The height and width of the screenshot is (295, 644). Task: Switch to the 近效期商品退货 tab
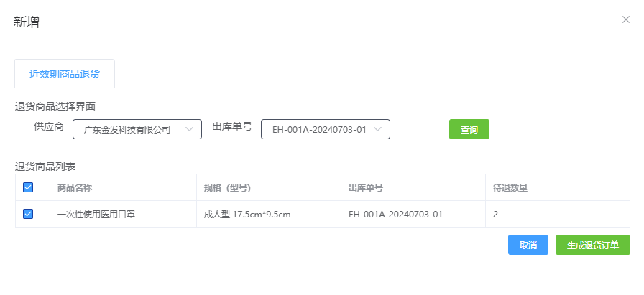[65, 74]
